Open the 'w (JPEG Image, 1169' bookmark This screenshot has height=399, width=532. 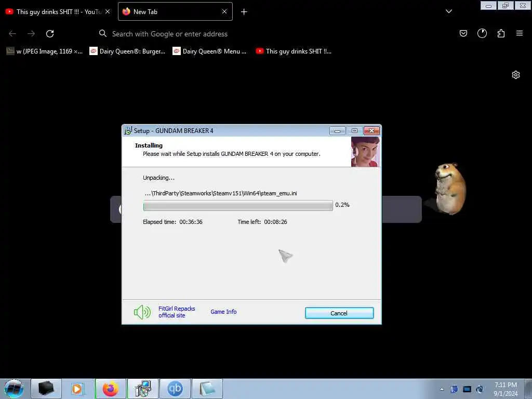pyautogui.click(x=45, y=51)
